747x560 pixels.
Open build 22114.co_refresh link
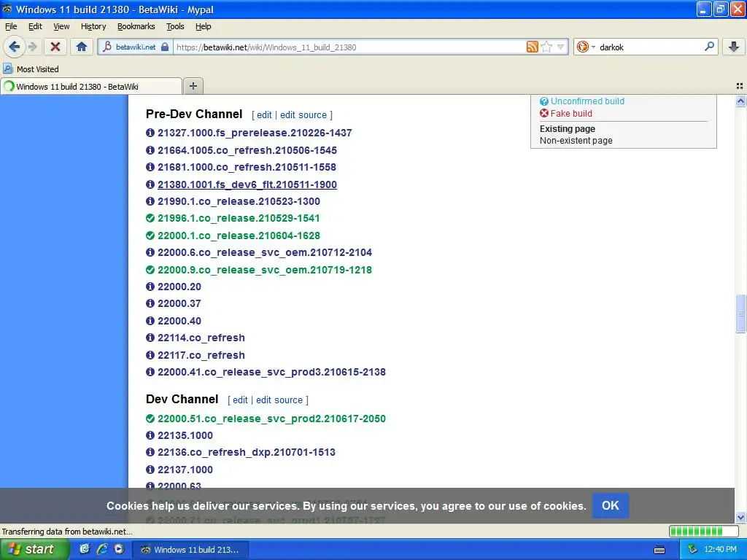pos(201,338)
